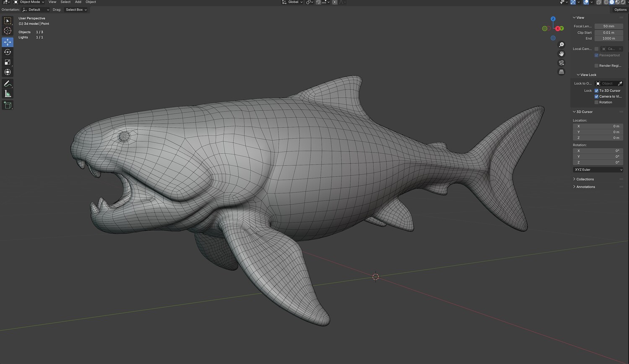
Task: Switch to material preview shading
Action: coord(617,2)
